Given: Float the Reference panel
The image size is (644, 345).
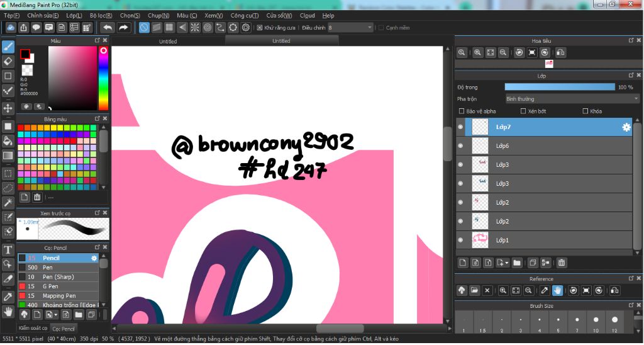Looking at the screenshot, I should [x=631, y=279].
